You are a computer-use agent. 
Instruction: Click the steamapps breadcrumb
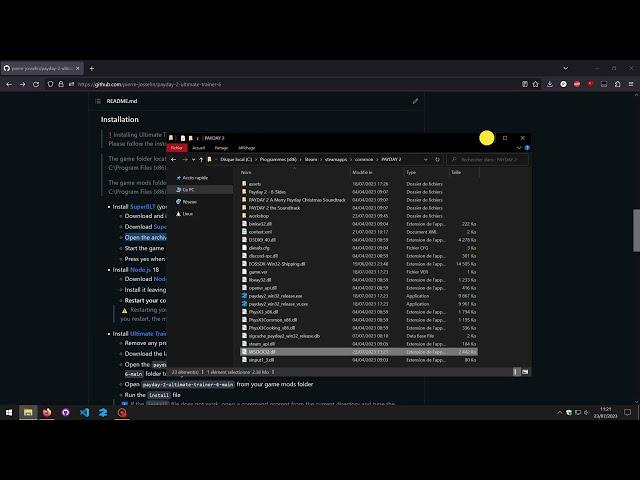(x=336, y=160)
